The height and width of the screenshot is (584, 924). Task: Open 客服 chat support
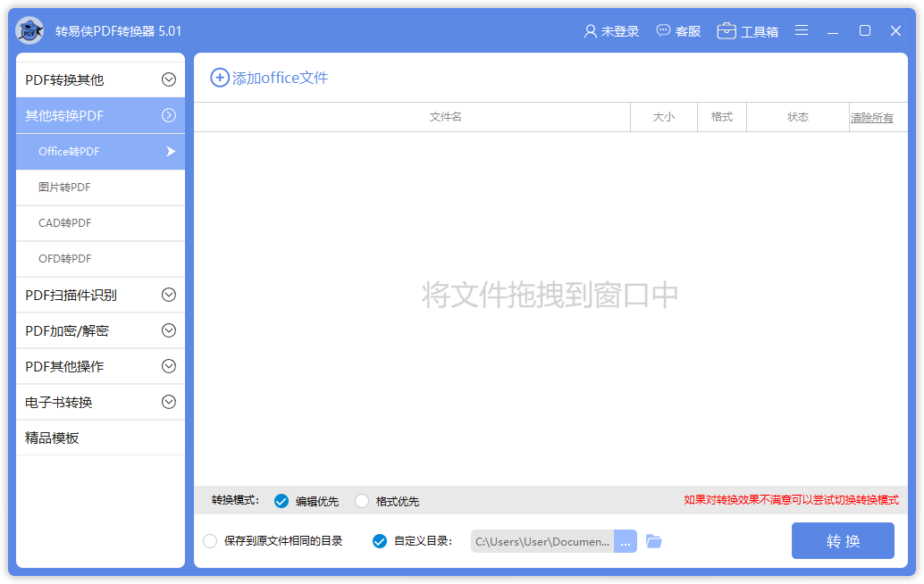678,31
